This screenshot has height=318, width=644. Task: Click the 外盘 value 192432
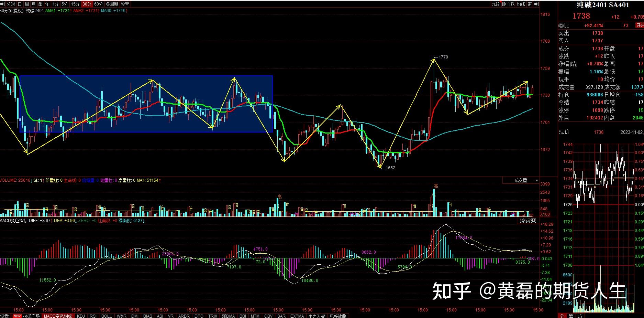click(x=595, y=118)
